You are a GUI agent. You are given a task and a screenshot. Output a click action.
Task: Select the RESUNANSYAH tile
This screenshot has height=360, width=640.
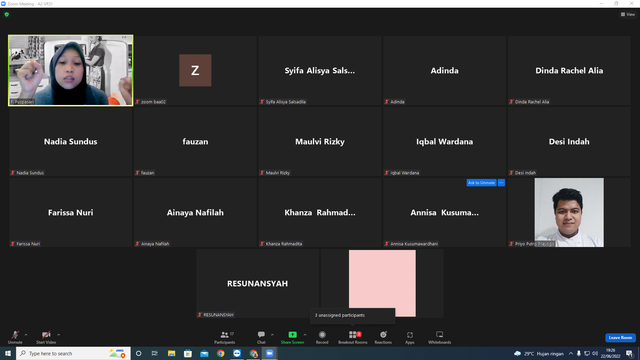[x=258, y=283]
